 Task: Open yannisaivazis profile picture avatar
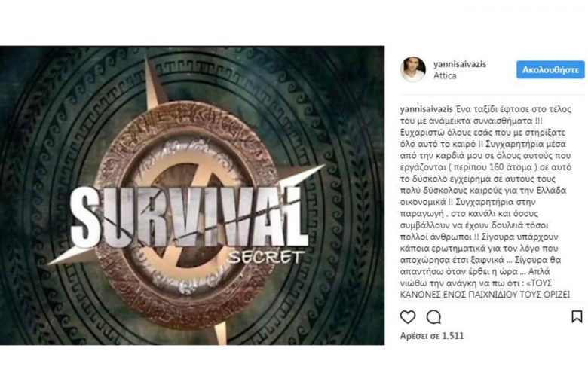(413, 69)
